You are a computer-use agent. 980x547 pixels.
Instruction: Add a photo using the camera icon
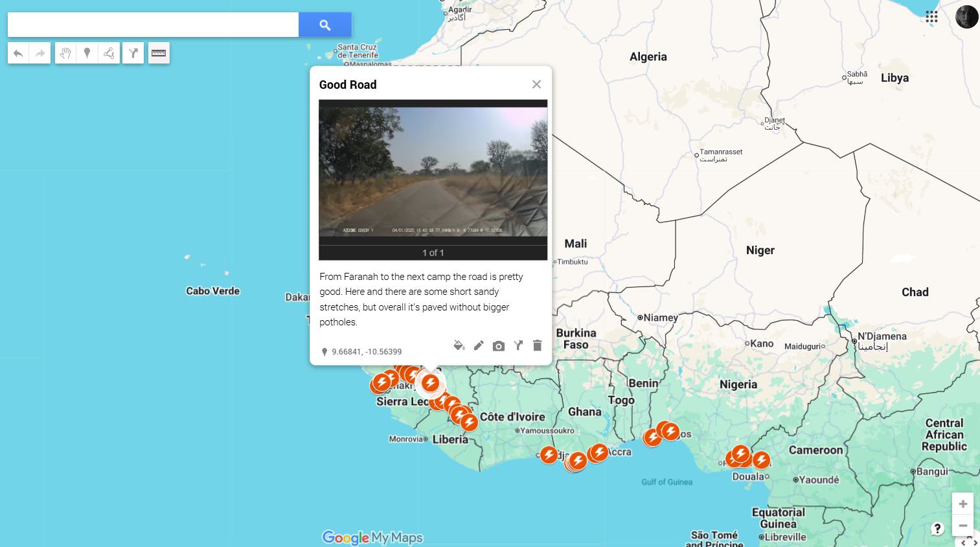(498, 346)
